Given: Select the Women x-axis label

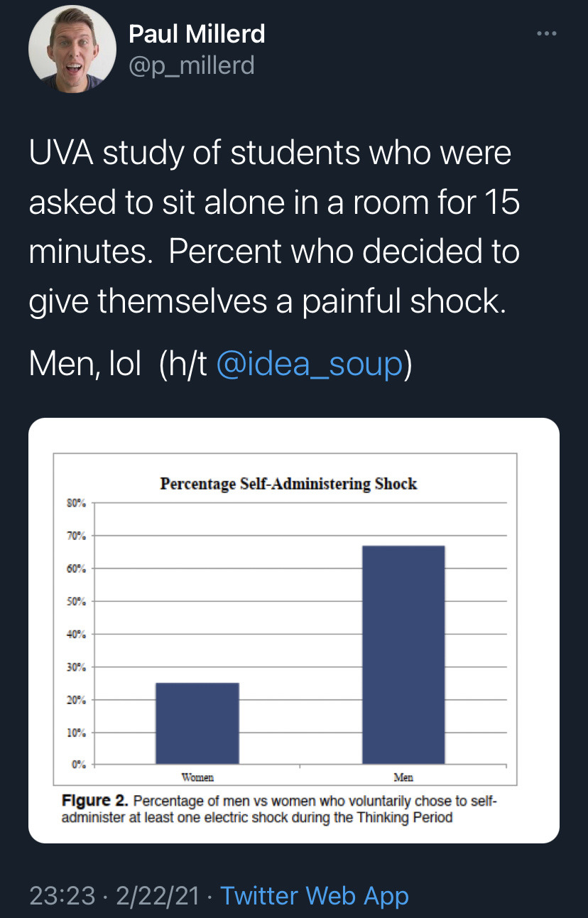Looking at the screenshot, I should (x=197, y=777).
